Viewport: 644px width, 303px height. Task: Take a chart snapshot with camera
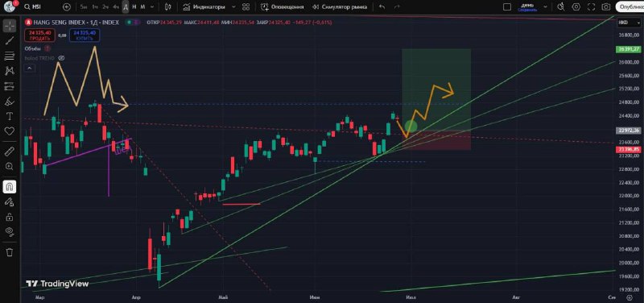coord(606,7)
